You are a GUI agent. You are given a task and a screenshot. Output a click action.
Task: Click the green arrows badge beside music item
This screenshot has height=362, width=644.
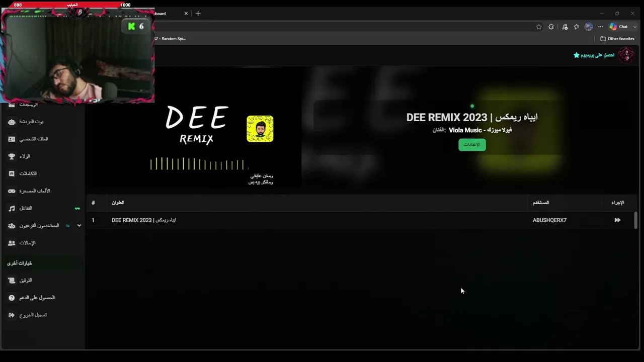coord(77,208)
